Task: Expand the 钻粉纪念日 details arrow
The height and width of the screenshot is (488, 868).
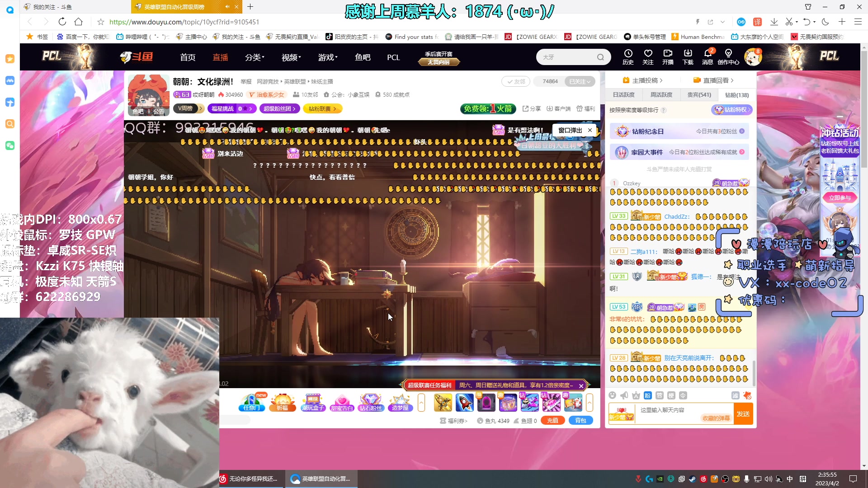Action: pos(742,131)
